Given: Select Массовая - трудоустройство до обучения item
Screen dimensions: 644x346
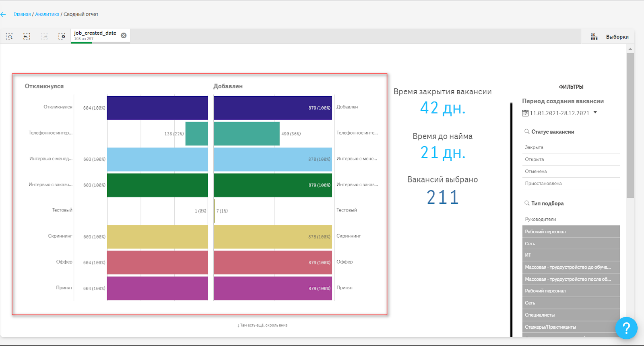Looking at the screenshot, I should (x=571, y=267).
